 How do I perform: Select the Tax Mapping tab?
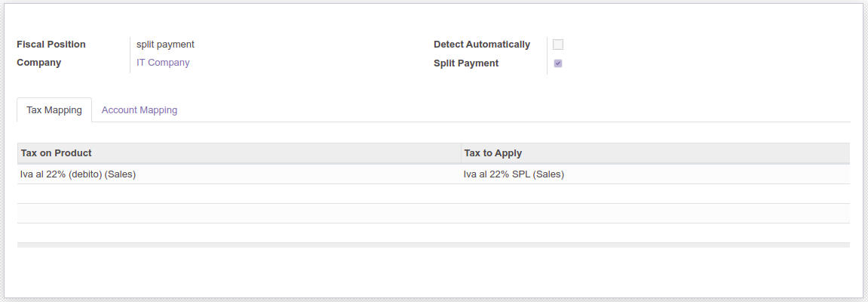[x=54, y=110]
